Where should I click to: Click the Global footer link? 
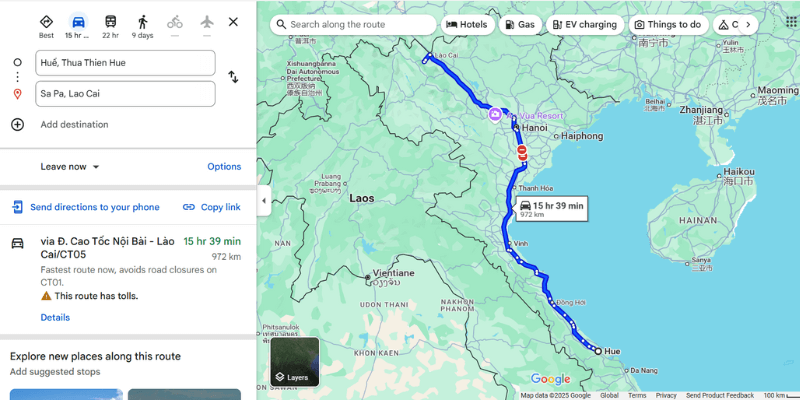point(609,395)
